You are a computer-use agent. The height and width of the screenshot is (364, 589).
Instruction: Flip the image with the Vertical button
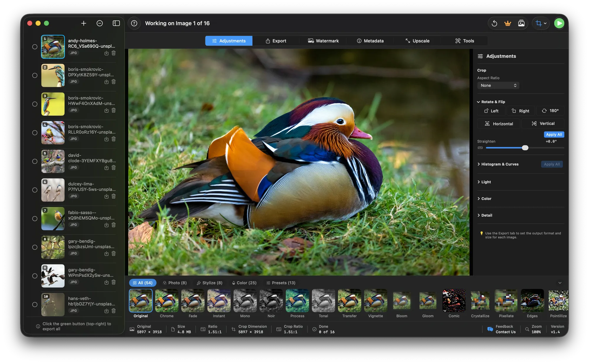tap(543, 123)
